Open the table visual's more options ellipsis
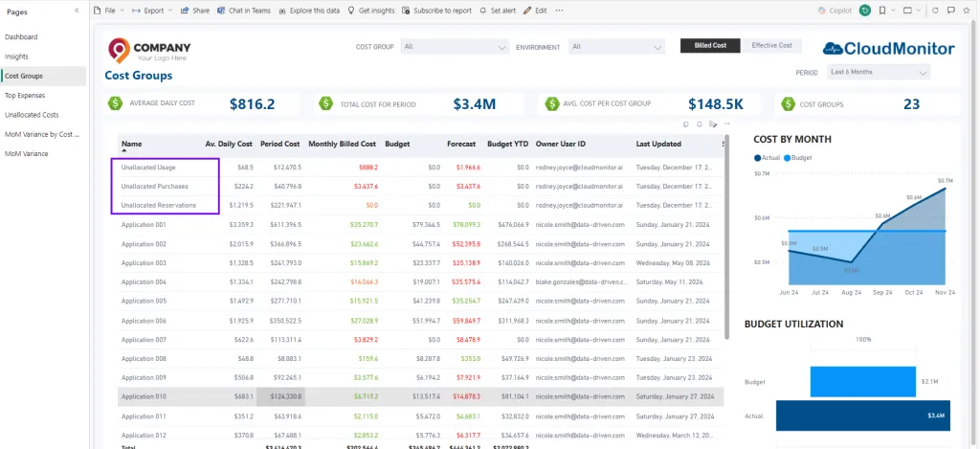The width and height of the screenshot is (980, 449). pos(727,123)
